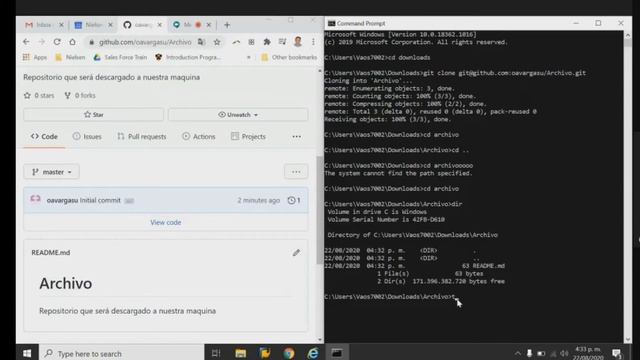Open file actions ellipsis button beside master
The height and width of the screenshot is (360, 640).
tap(296, 172)
